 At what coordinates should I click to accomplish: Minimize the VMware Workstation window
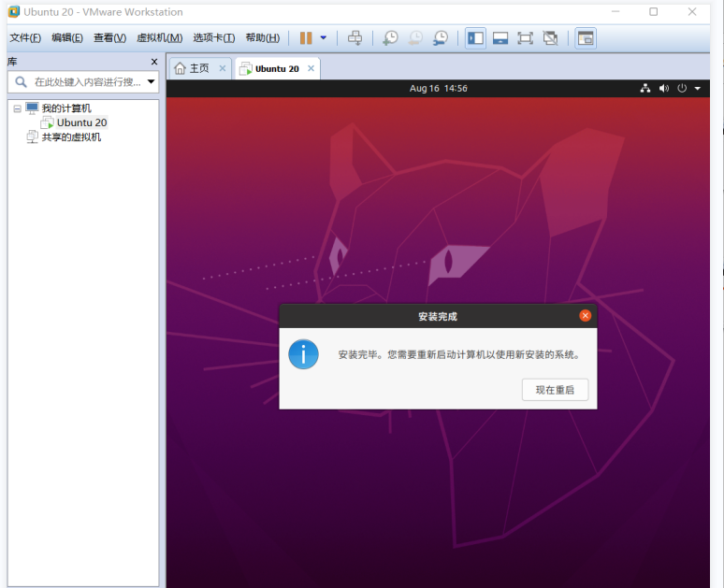[615, 11]
